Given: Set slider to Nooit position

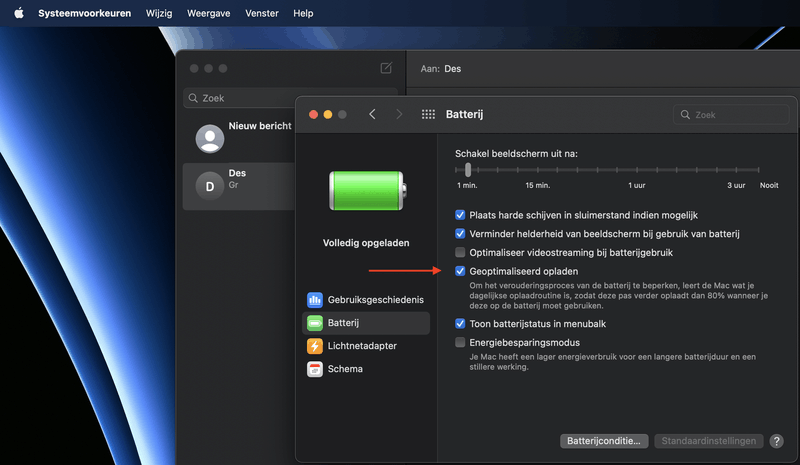Looking at the screenshot, I should (x=759, y=170).
